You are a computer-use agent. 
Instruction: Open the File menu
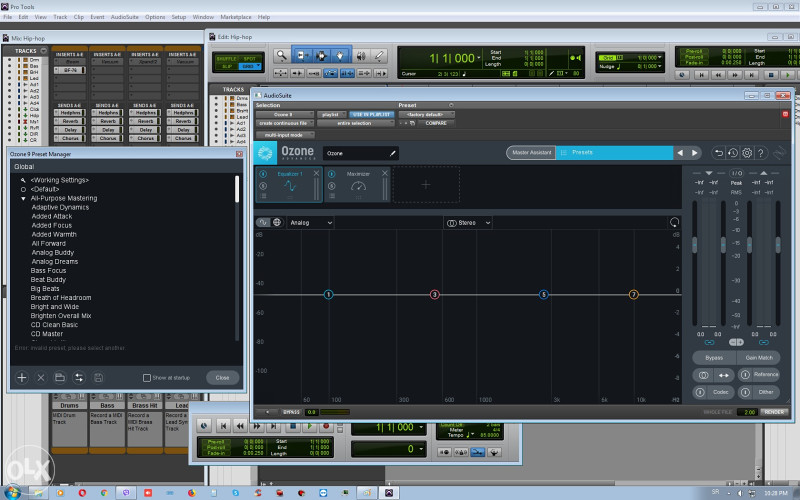[x=8, y=17]
